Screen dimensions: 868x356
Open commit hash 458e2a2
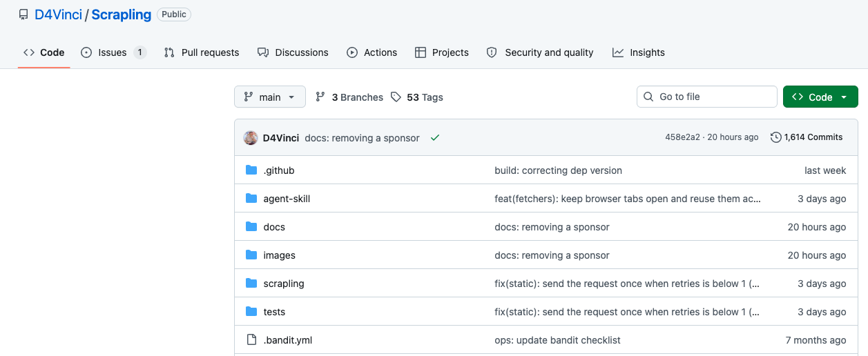(682, 137)
